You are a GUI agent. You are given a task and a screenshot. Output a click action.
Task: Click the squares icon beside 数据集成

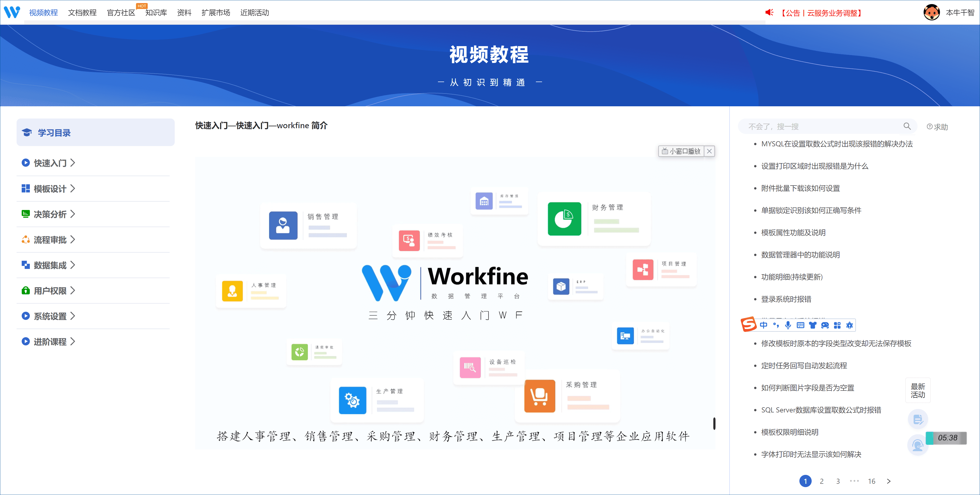tap(26, 265)
